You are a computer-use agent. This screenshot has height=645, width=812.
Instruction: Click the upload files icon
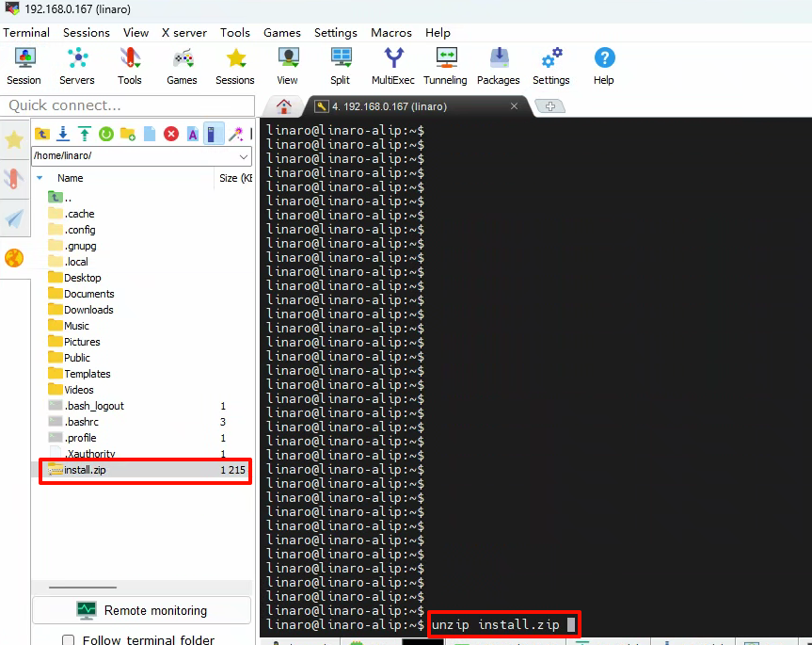click(x=85, y=135)
